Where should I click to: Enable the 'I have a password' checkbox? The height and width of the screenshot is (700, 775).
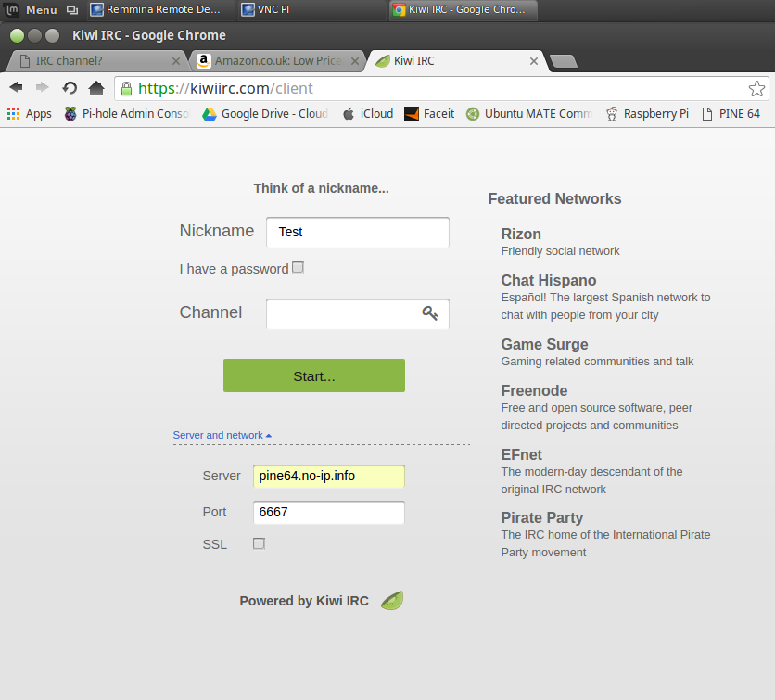298,268
